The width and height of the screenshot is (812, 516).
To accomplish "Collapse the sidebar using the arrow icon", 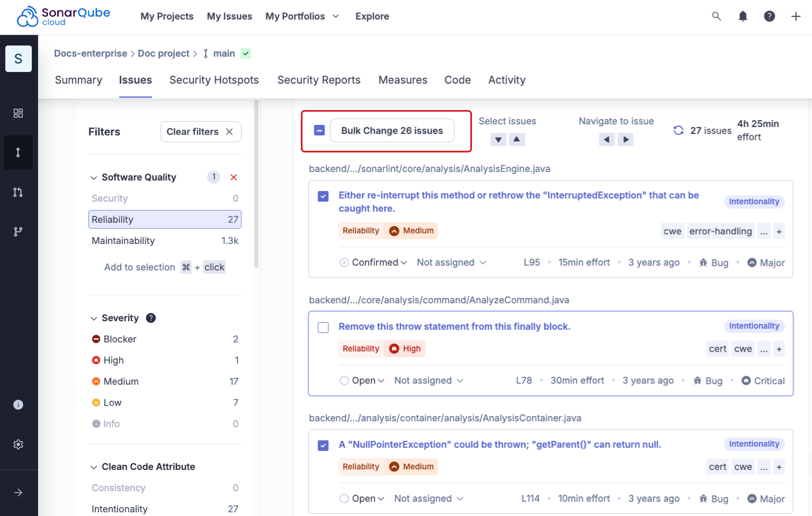I will pos(18,492).
